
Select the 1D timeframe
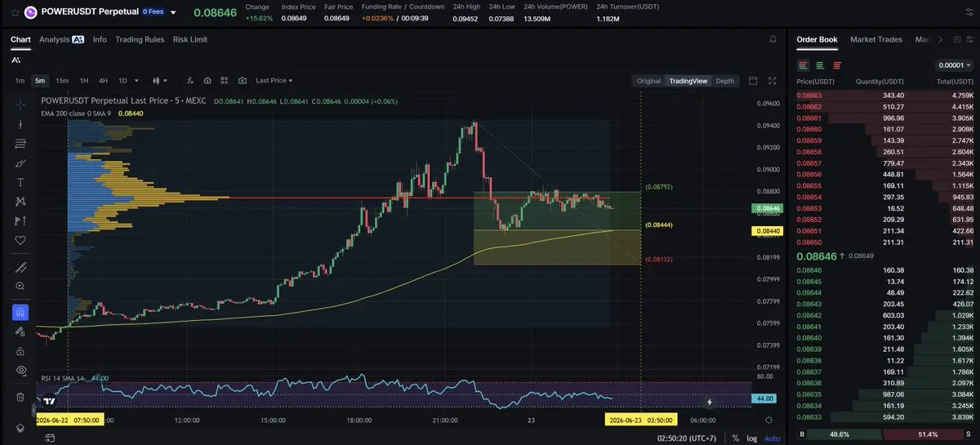[122, 81]
